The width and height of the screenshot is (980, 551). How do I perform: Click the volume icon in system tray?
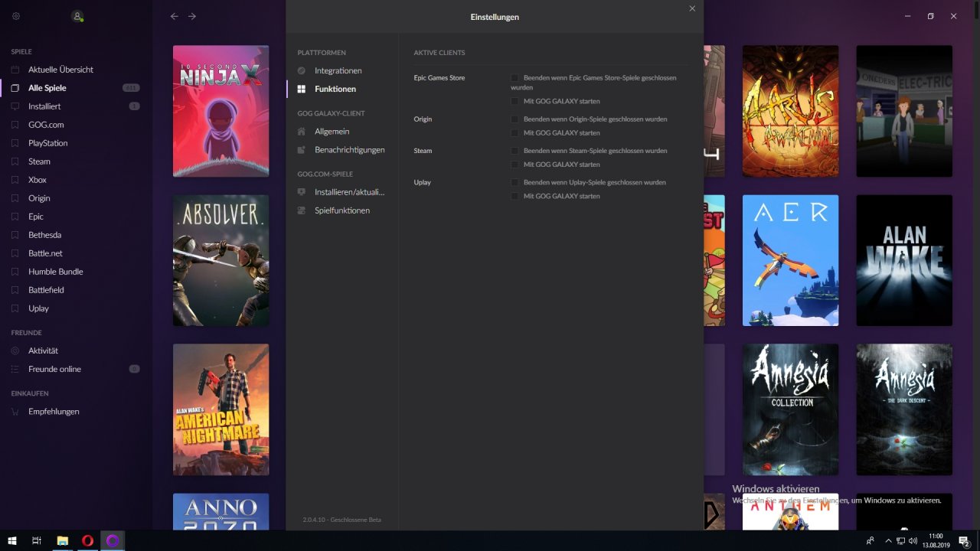[913, 541]
